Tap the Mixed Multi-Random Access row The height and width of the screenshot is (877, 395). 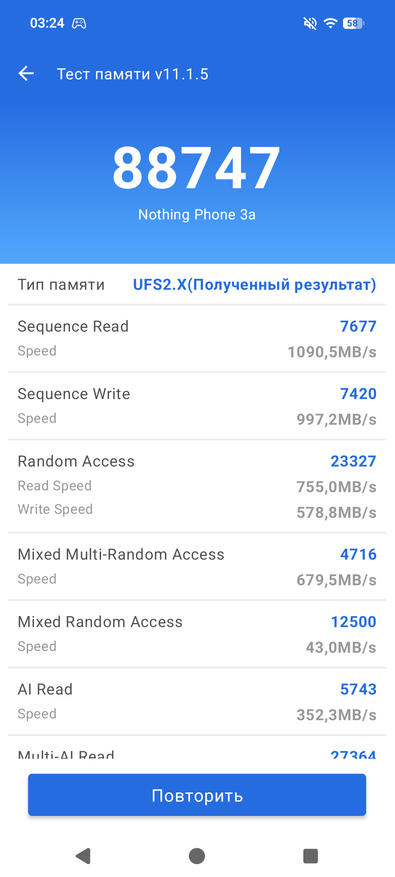197,566
